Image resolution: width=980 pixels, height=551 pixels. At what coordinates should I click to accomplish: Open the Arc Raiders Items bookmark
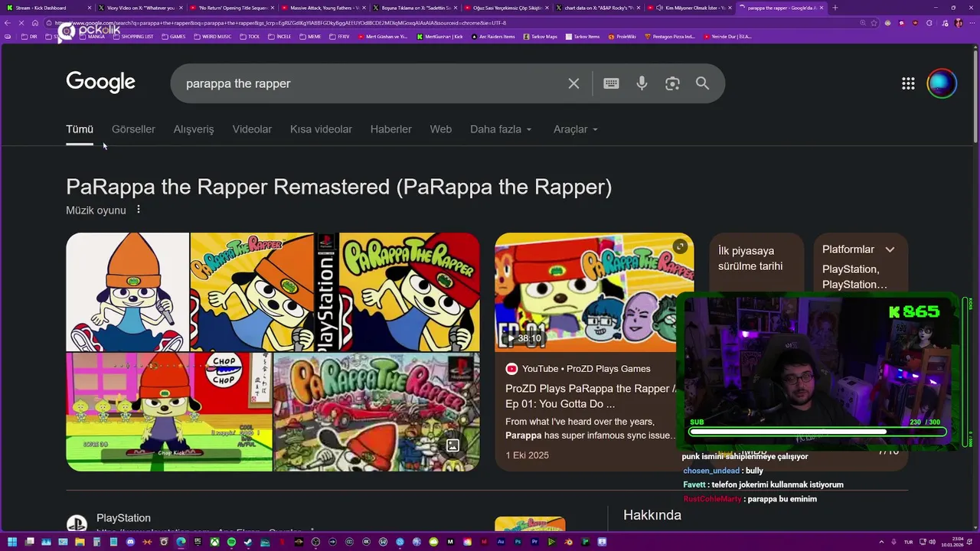tap(492, 37)
